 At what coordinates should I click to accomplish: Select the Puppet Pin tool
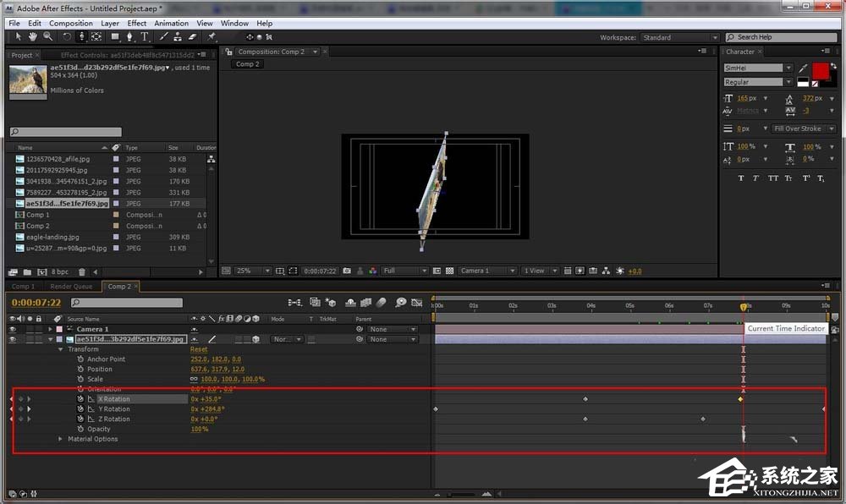(x=211, y=37)
